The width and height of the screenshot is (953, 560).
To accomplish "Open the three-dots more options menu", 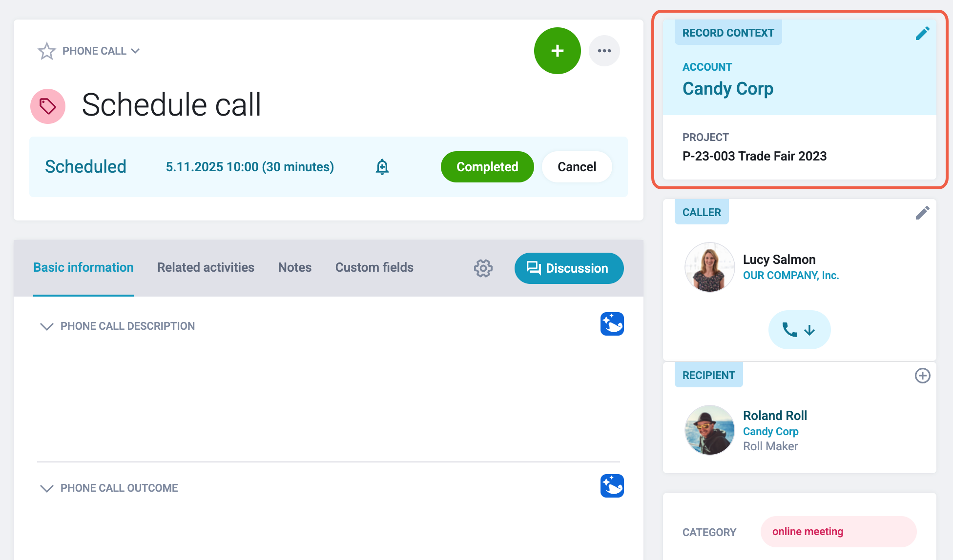I will (x=604, y=51).
